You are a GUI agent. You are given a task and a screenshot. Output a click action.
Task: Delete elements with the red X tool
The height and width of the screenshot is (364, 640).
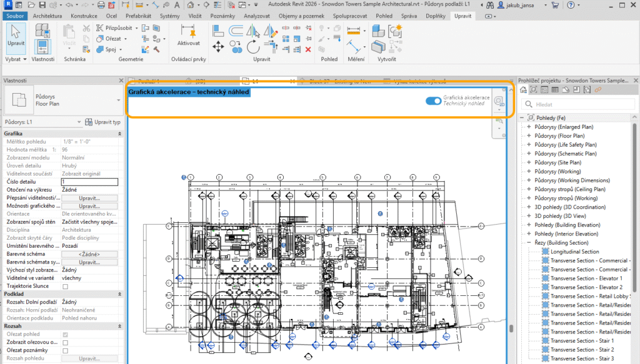pyautogui.click(x=307, y=49)
